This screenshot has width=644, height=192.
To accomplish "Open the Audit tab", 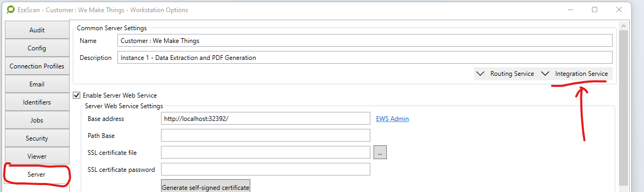I will click(x=37, y=30).
